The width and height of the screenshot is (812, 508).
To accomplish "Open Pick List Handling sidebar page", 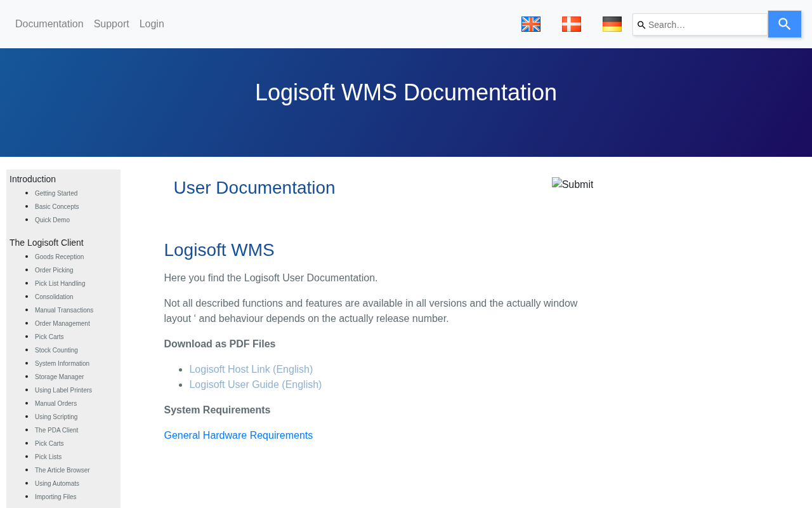I will coord(60,284).
